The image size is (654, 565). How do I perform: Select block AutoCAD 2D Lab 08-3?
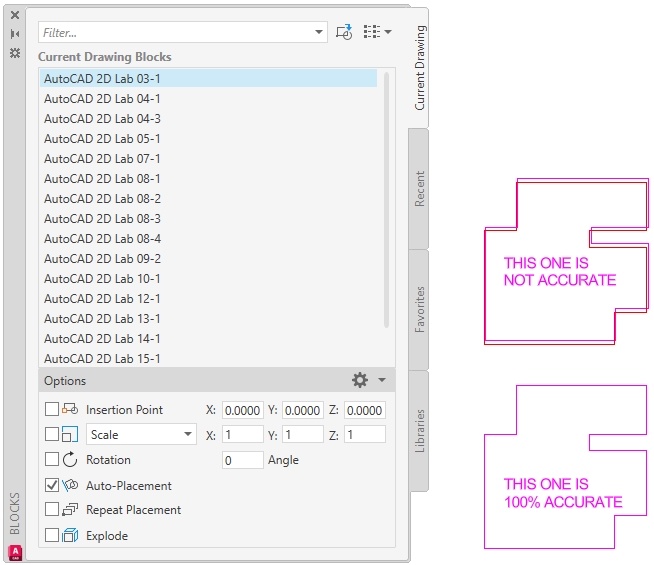(x=208, y=219)
